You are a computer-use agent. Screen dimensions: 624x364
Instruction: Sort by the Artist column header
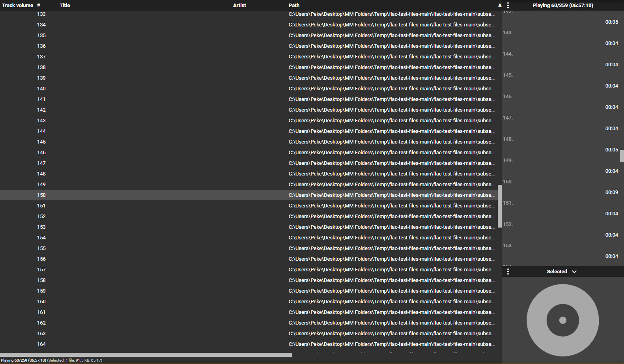(239, 6)
